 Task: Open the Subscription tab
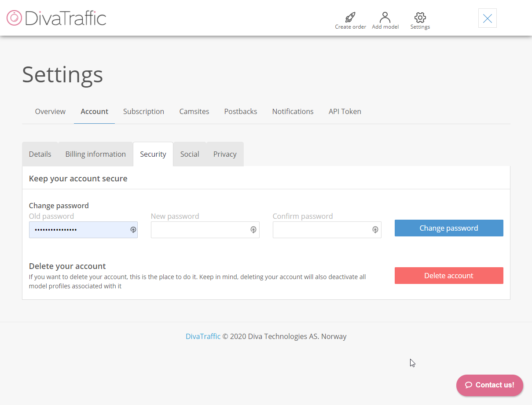pos(143,111)
